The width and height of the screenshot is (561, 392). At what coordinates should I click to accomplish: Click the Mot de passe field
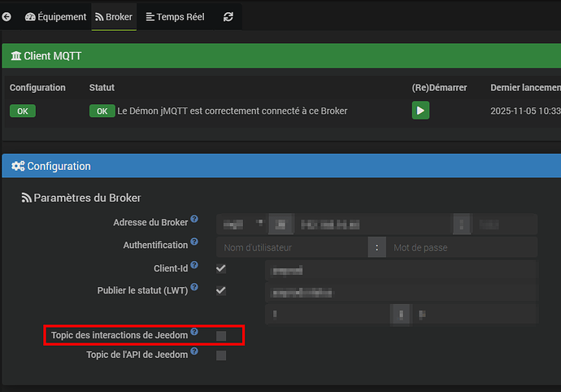[x=462, y=247]
